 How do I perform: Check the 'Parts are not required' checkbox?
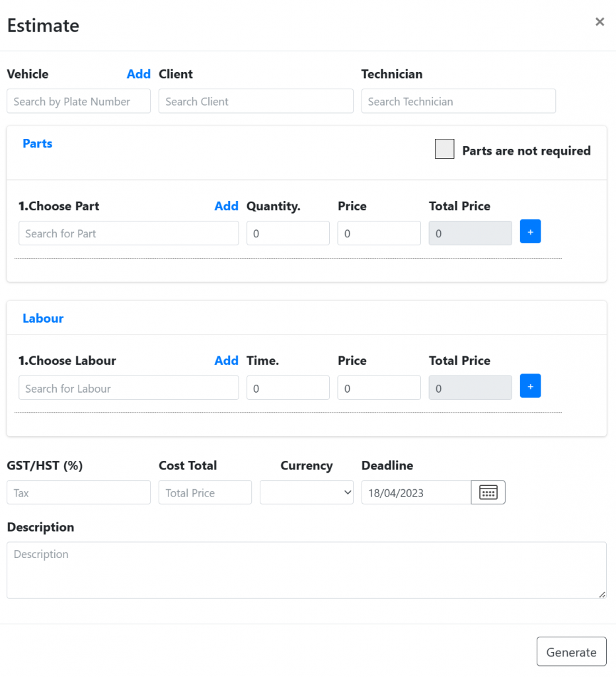pos(444,149)
